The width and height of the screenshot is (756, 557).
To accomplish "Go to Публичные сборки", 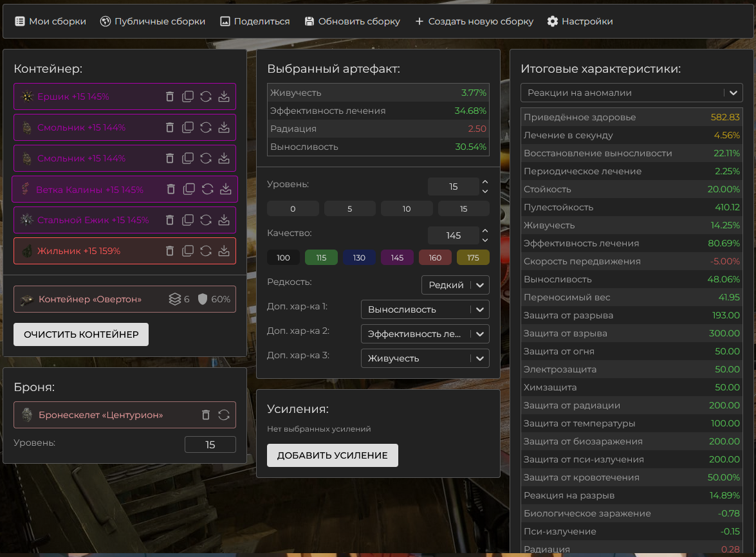I will pos(152,21).
